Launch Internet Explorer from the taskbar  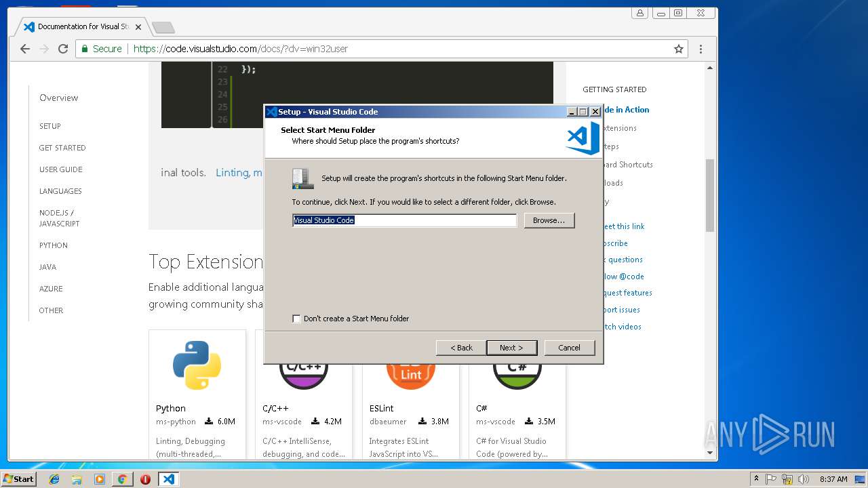(x=54, y=479)
